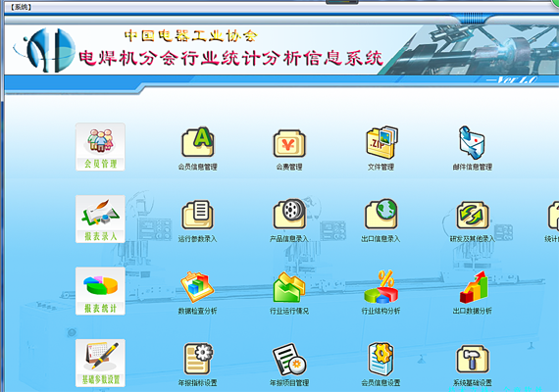Click the Ver 1.0 version text
Screen dimensions: 559x392
coord(512,79)
